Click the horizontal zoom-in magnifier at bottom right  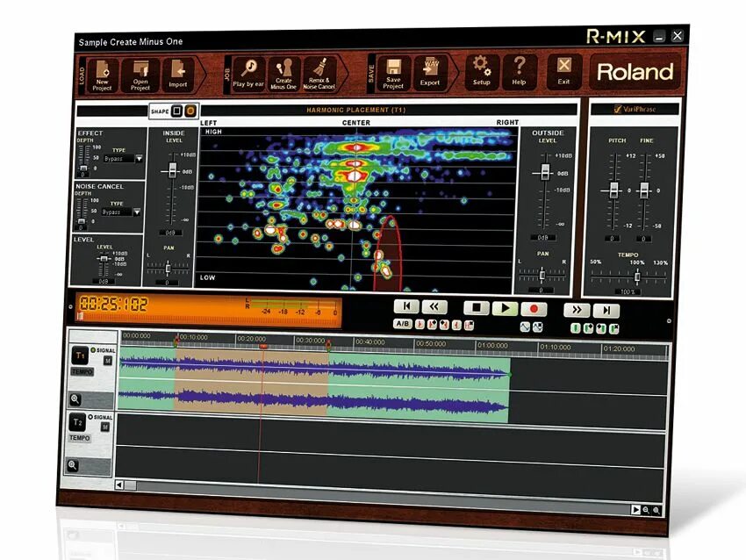pos(656,510)
